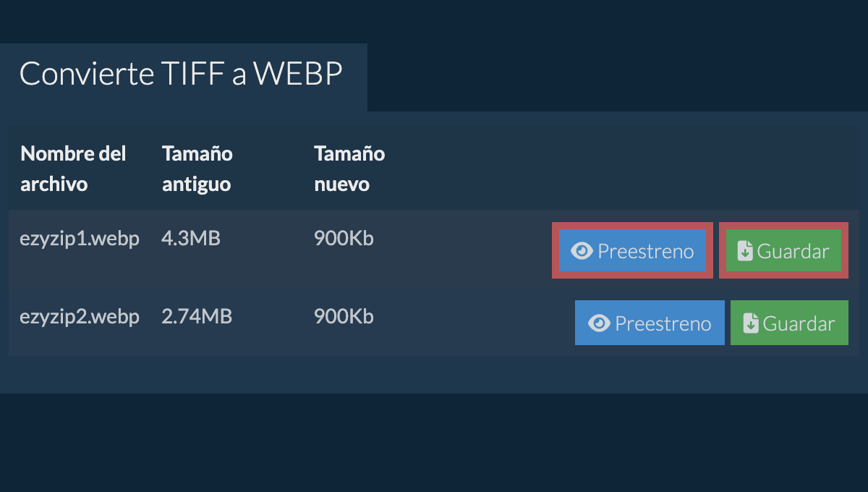Screen dimensions: 868x492
Task: Click the 900Kb new size for ezyzip1.webp
Action: (344, 238)
